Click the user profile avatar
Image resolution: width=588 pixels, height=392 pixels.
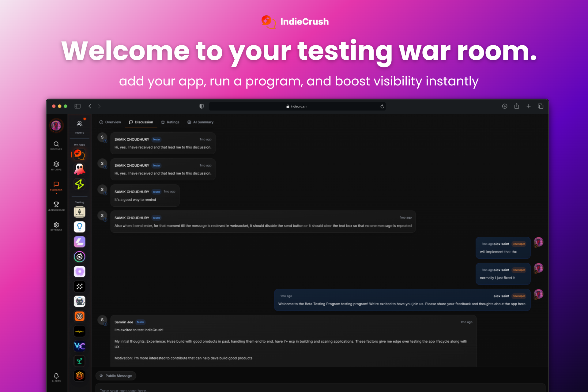56,126
